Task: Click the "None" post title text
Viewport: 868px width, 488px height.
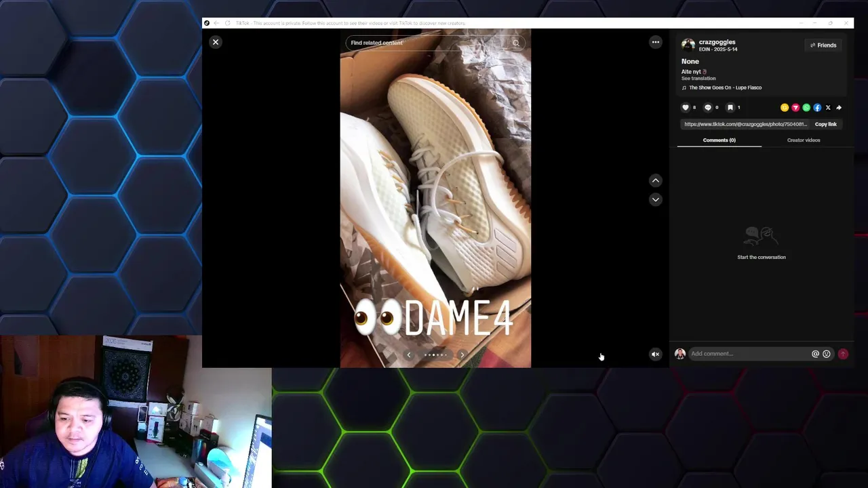Action: tap(690, 61)
